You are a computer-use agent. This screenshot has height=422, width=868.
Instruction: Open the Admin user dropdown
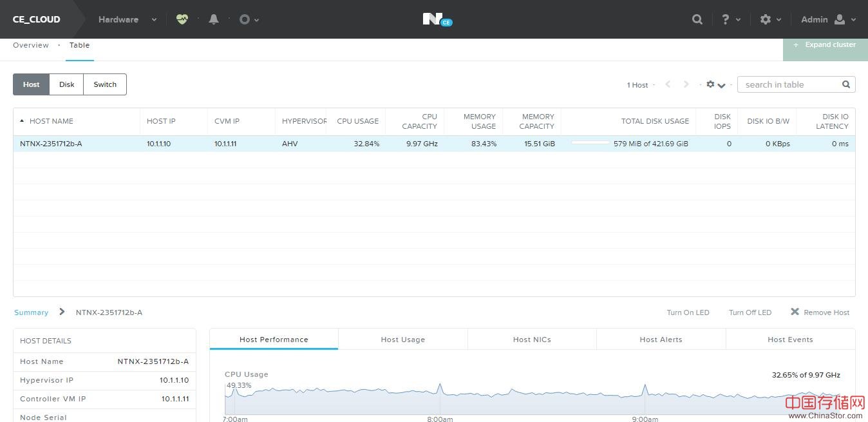pos(828,19)
